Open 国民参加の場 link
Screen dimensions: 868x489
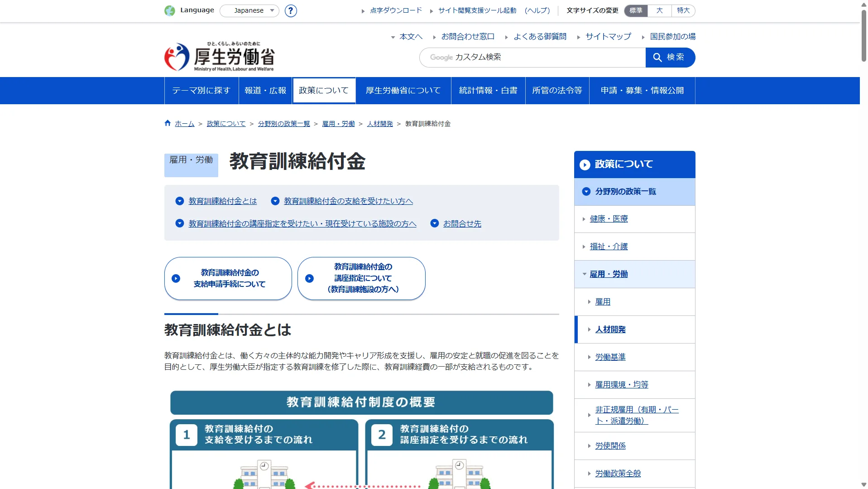pos(673,37)
